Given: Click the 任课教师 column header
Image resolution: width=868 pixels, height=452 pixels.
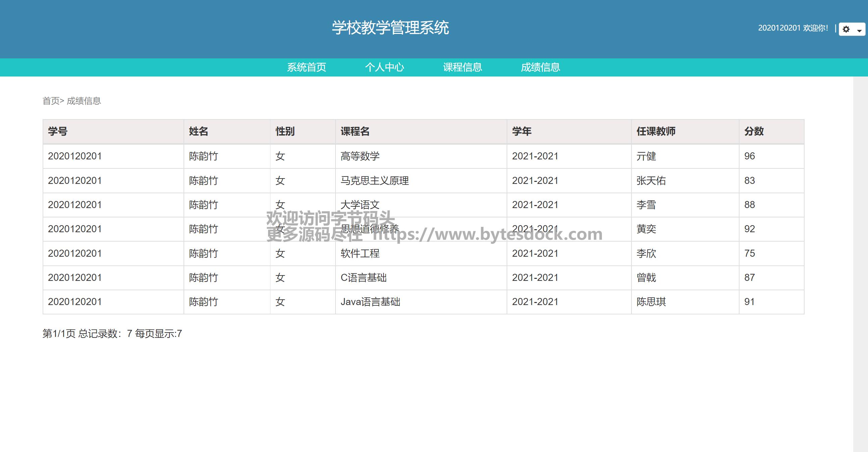Looking at the screenshot, I should (x=656, y=132).
